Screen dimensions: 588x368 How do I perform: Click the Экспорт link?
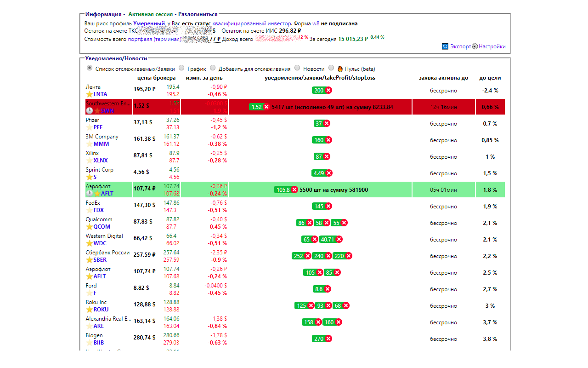(460, 46)
